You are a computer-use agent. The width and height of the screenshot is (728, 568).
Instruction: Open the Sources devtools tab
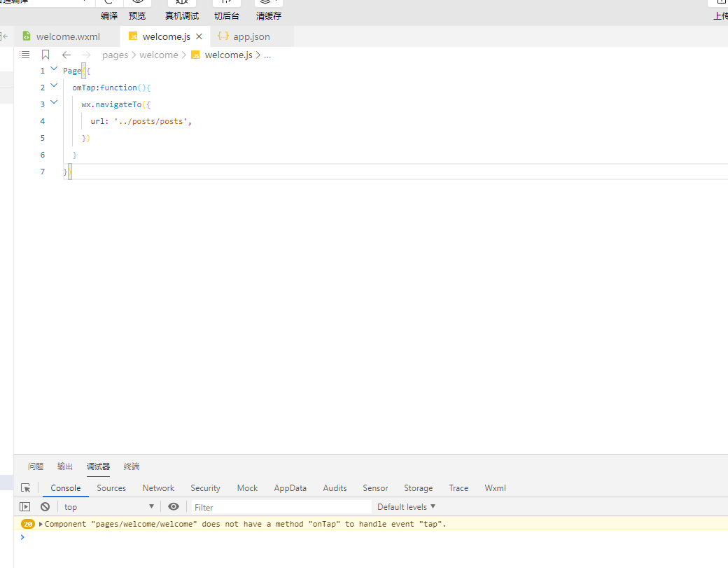111,488
